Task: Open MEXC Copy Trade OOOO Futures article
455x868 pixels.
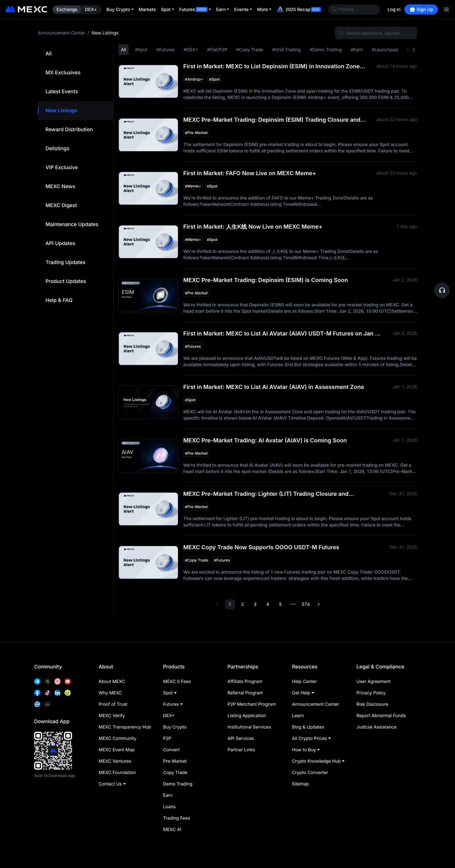Action: click(x=261, y=547)
